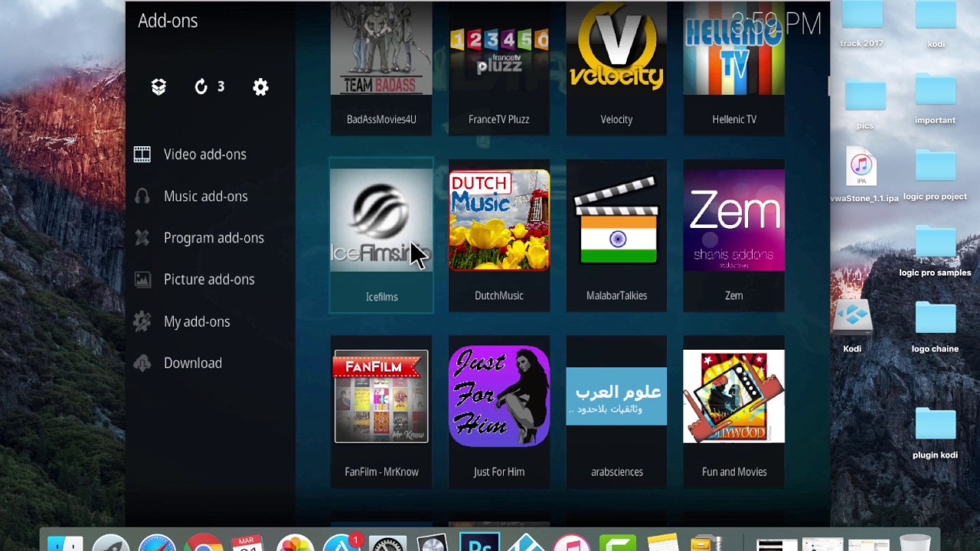
Task: Open the MalabarTalkies add-on
Action: pyautogui.click(x=616, y=236)
